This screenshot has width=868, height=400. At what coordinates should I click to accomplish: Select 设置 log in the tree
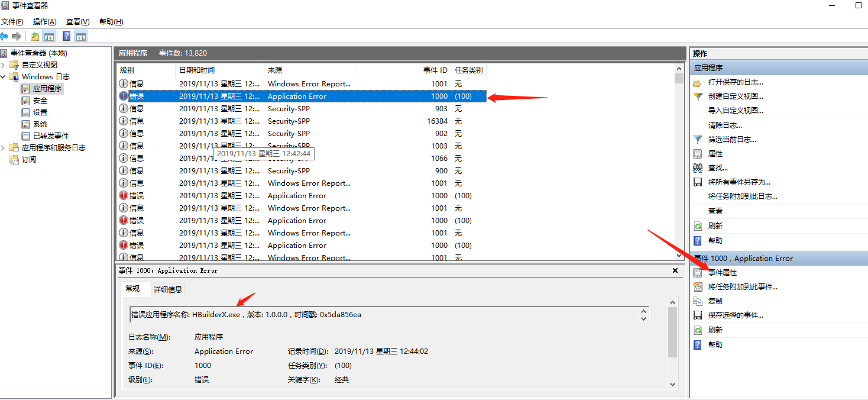click(x=40, y=112)
